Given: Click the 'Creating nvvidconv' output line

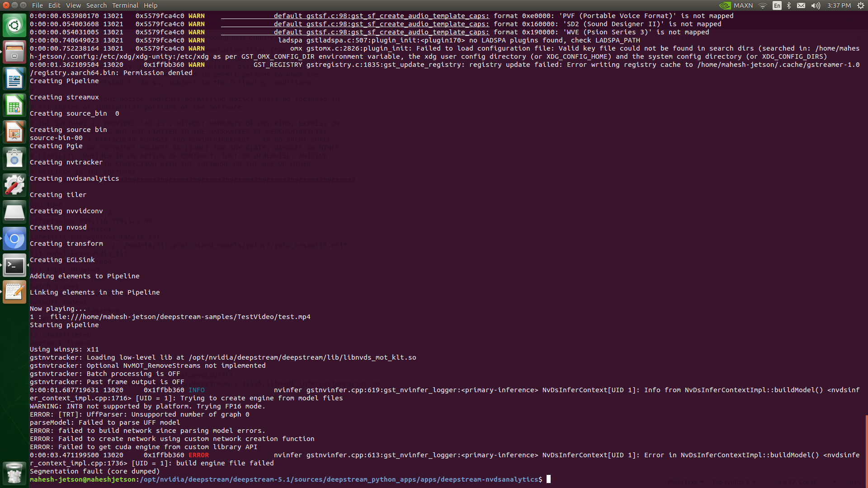Looking at the screenshot, I should [66, 211].
